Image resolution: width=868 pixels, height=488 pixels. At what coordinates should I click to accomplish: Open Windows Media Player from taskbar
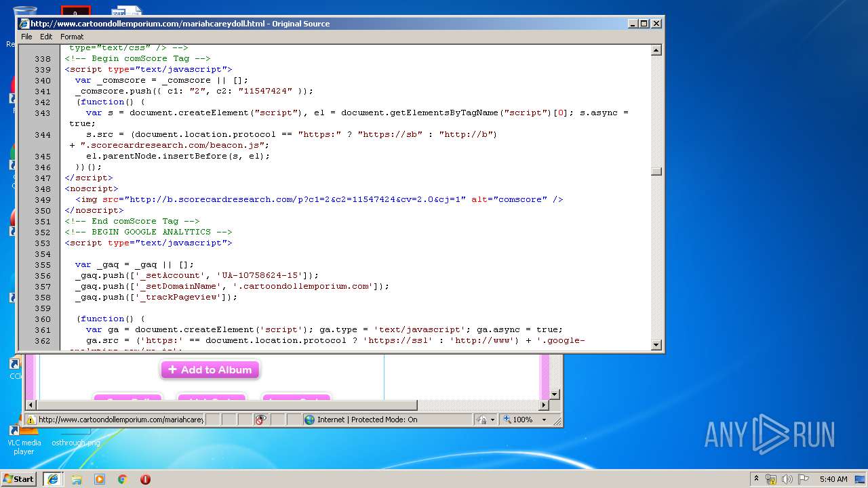pos(100,479)
